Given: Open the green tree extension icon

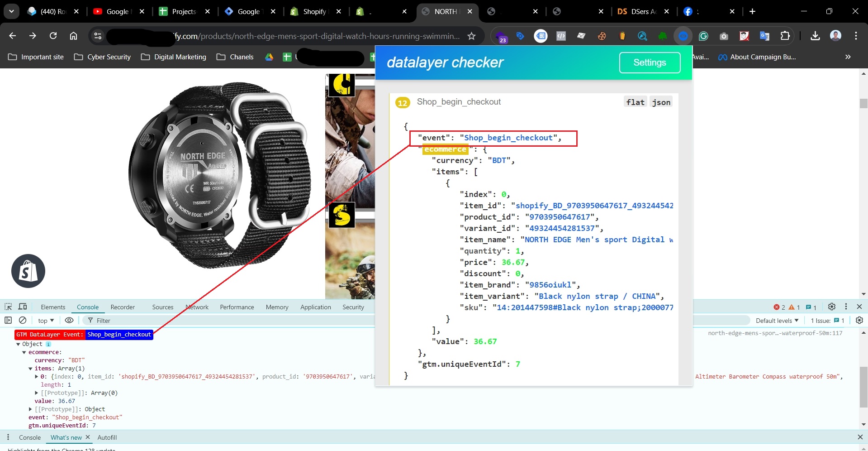Looking at the screenshot, I should click(663, 36).
